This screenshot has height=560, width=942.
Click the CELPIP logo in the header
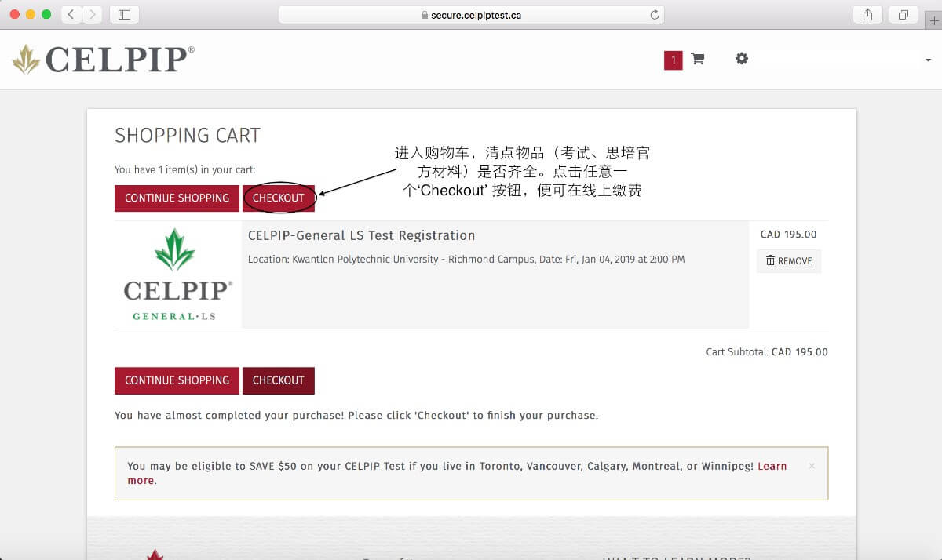103,60
